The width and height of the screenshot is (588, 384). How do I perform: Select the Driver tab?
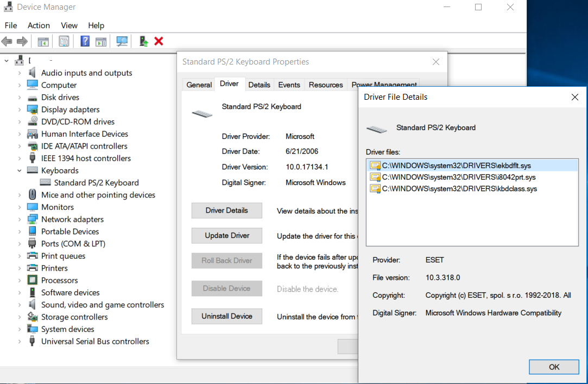[x=229, y=84]
